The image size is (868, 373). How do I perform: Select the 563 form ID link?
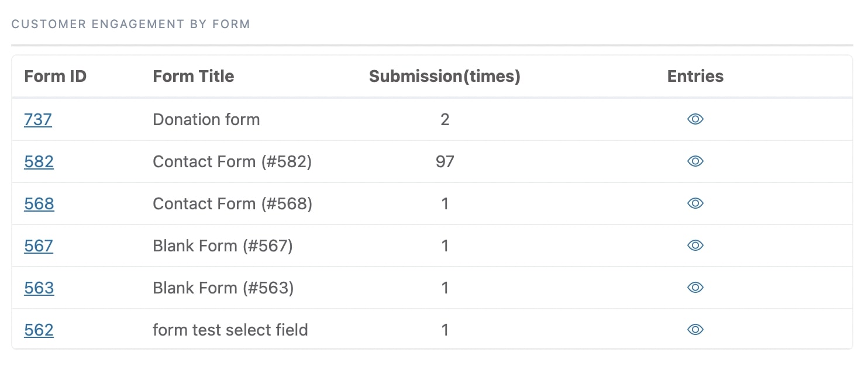click(x=39, y=288)
